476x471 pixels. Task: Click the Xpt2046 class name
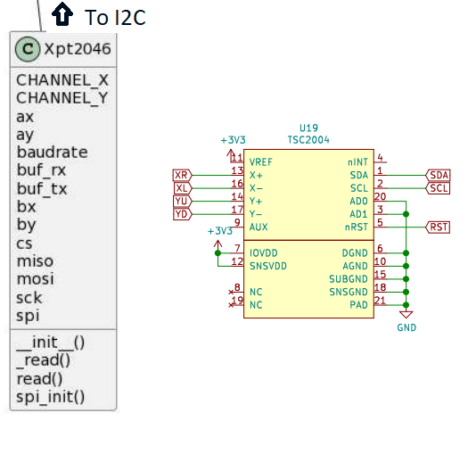(x=78, y=49)
